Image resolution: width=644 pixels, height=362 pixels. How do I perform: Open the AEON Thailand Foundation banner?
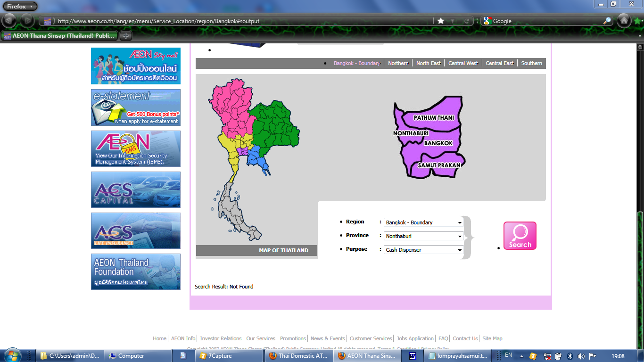tap(136, 271)
